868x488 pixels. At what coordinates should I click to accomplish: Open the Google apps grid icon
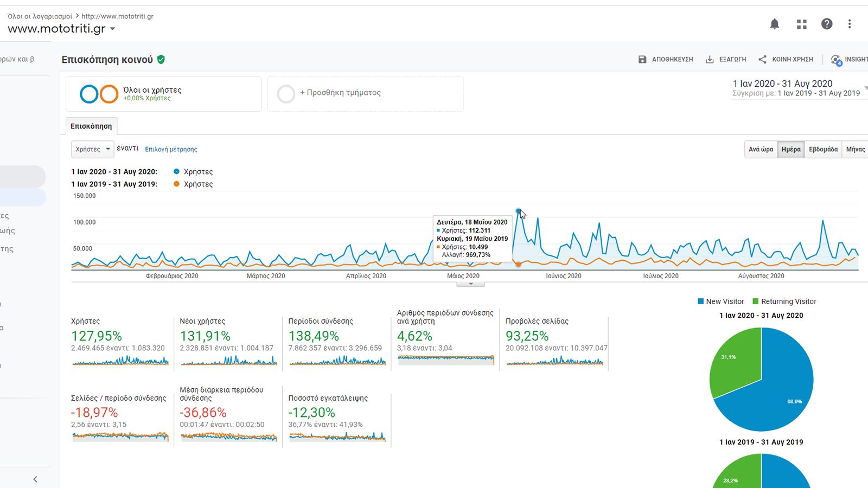[x=802, y=24]
